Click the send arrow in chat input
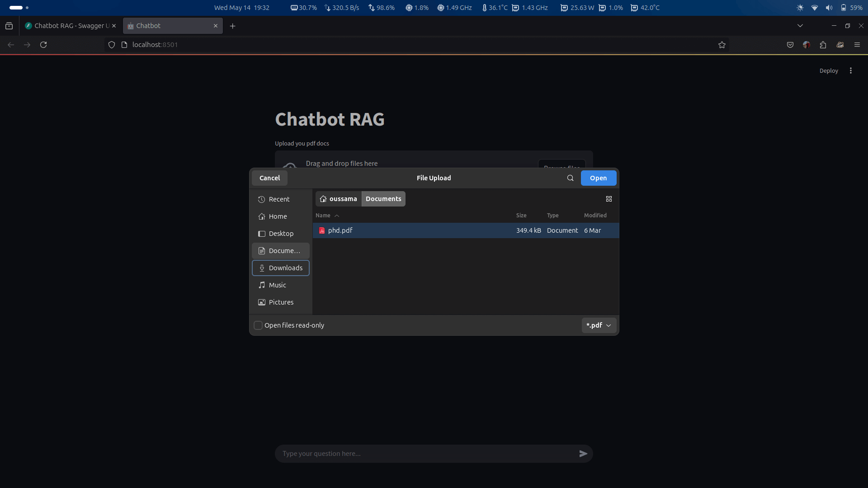Viewport: 868px width, 488px height. (583, 454)
